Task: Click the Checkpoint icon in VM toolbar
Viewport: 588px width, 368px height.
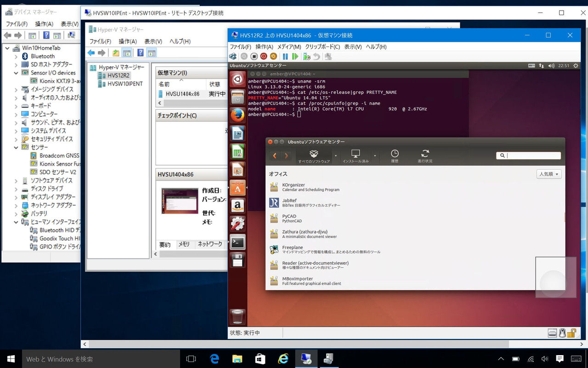Action: tap(307, 56)
